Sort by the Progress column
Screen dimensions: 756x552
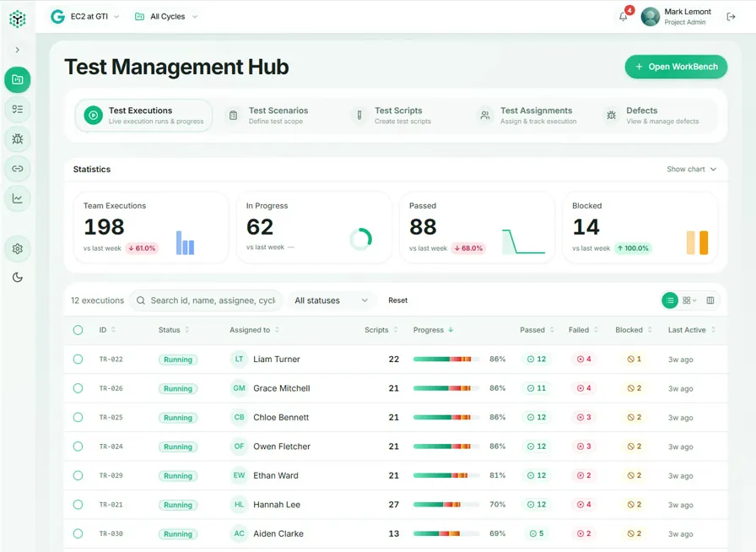(433, 330)
